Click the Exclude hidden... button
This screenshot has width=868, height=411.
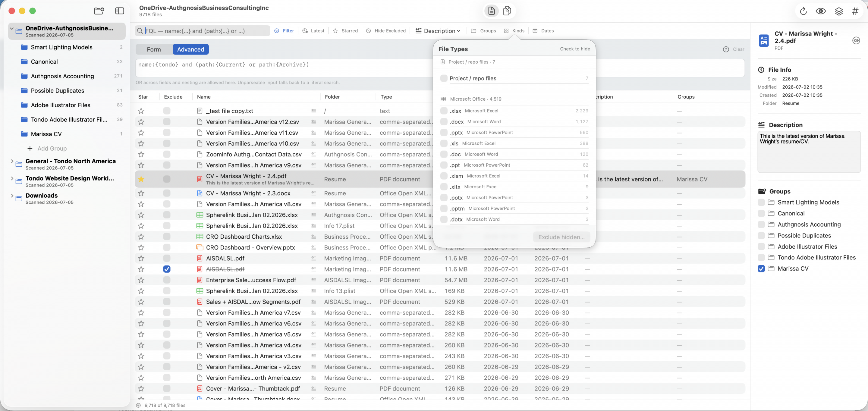click(561, 237)
